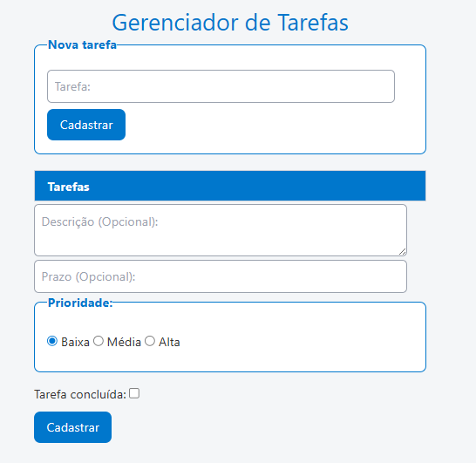Check the Tarefa concluída checkbox
Viewport: 476px width, 463px height.
point(134,393)
